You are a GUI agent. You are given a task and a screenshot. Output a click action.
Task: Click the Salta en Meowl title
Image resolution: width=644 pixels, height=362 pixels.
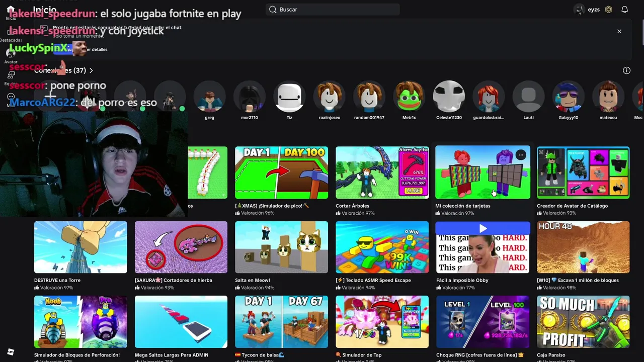pyautogui.click(x=252, y=280)
